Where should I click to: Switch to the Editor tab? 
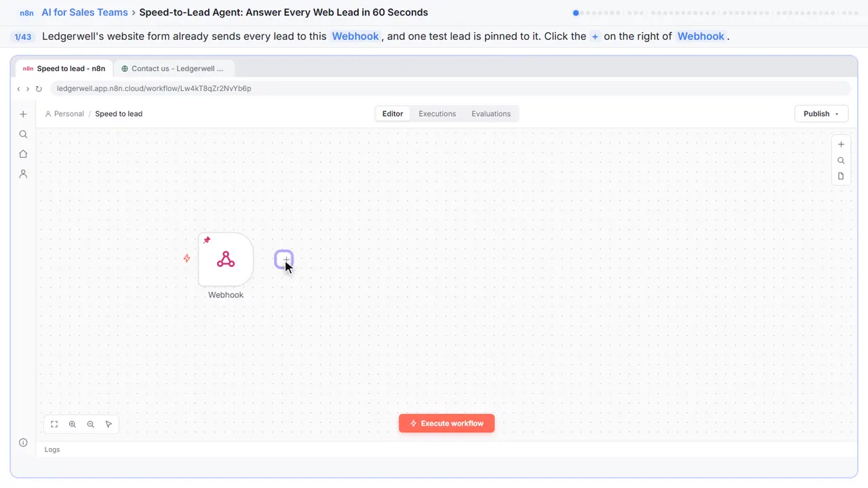[x=393, y=114]
